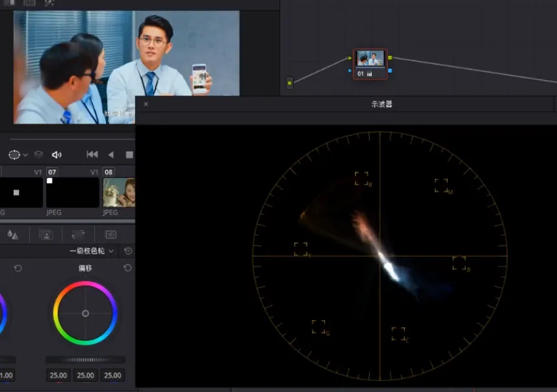Click node 01's blue key input triangle
This screenshot has width=557, height=392.
click(x=350, y=71)
